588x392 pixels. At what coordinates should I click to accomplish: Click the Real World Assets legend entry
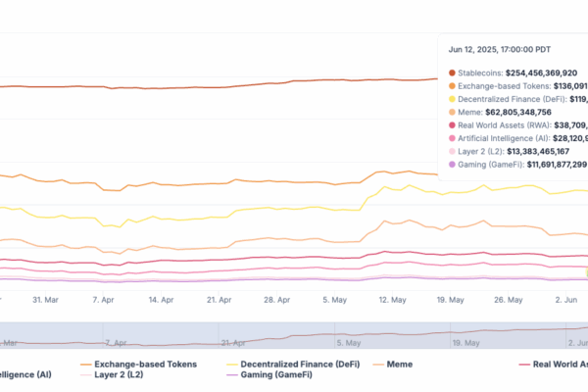[x=554, y=365]
